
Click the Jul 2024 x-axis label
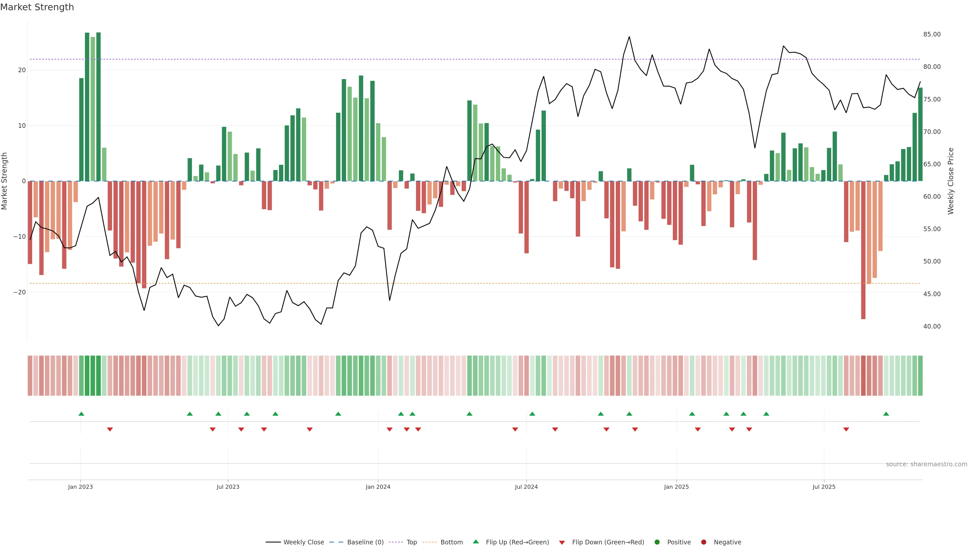click(x=526, y=487)
